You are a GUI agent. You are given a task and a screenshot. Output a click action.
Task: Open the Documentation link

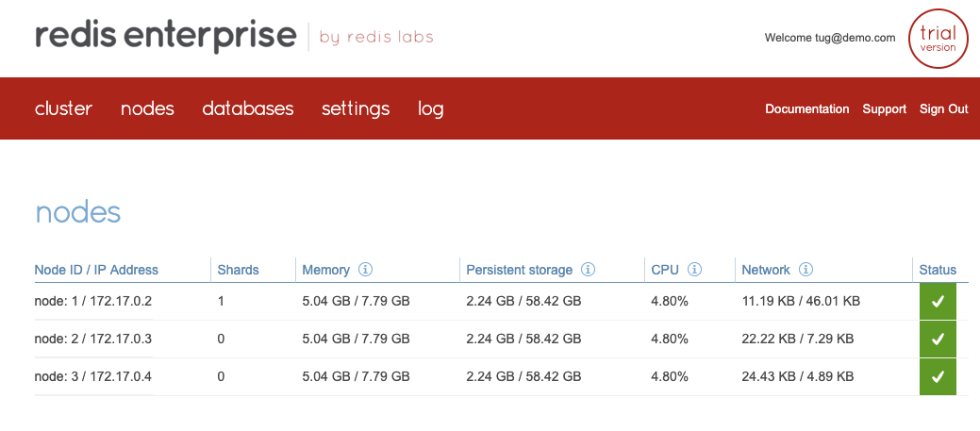pos(806,108)
